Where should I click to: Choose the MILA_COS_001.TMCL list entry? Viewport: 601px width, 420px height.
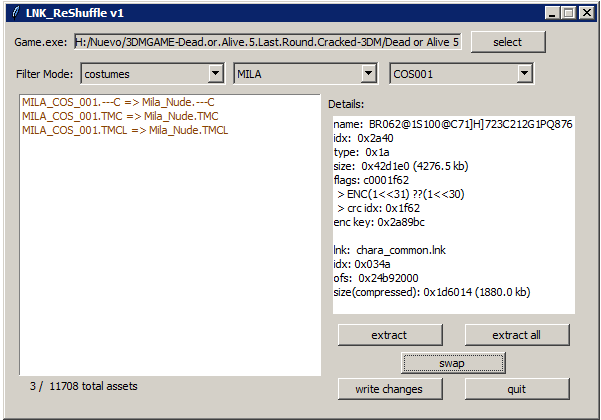pos(125,129)
